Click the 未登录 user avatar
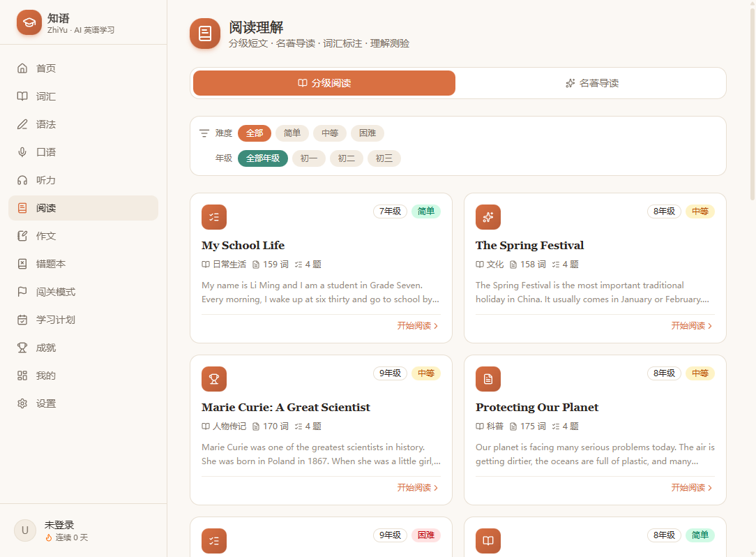Viewport: 756px width, 557px height. coord(25,530)
